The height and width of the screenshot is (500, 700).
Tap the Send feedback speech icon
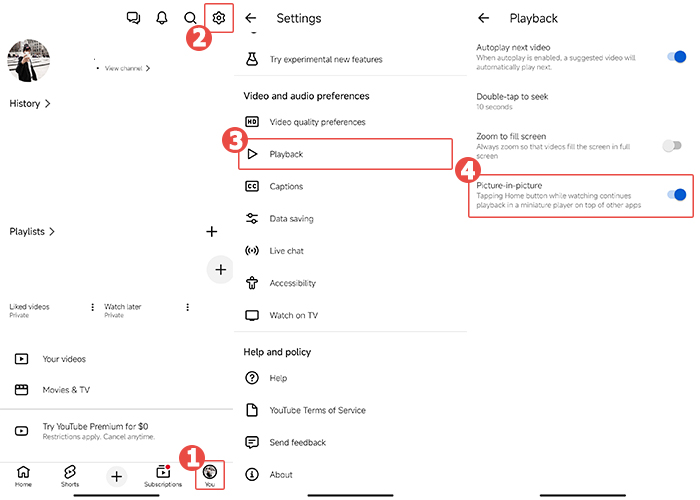click(252, 442)
